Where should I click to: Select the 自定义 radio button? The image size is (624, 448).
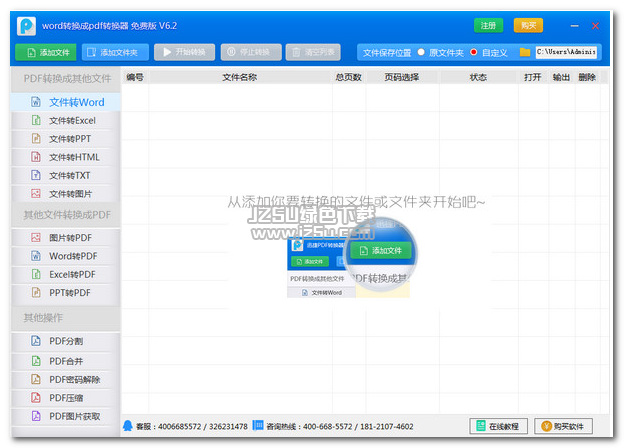474,52
